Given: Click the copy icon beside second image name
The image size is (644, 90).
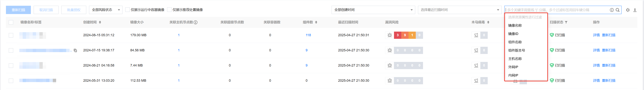Looking at the screenshot, I should (75, 50).
